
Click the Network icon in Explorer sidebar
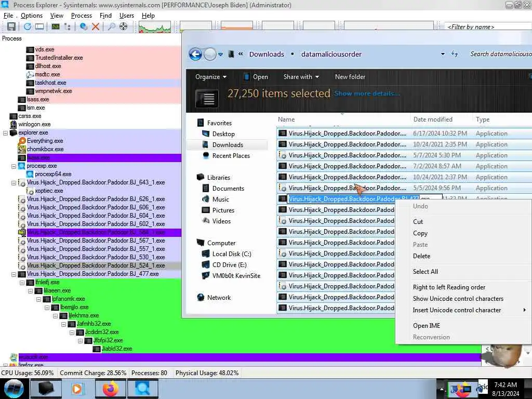tap(201, 297)
